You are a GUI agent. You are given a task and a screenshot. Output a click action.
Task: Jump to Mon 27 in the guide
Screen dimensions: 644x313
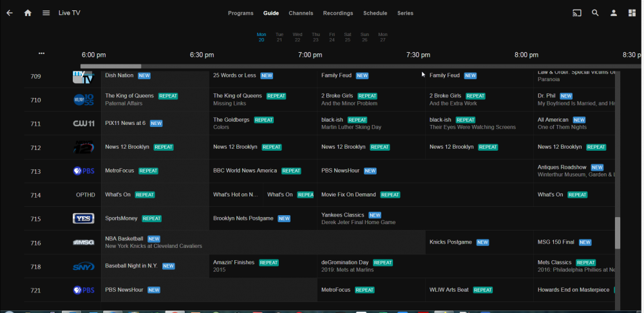click(x=383, y=37)
